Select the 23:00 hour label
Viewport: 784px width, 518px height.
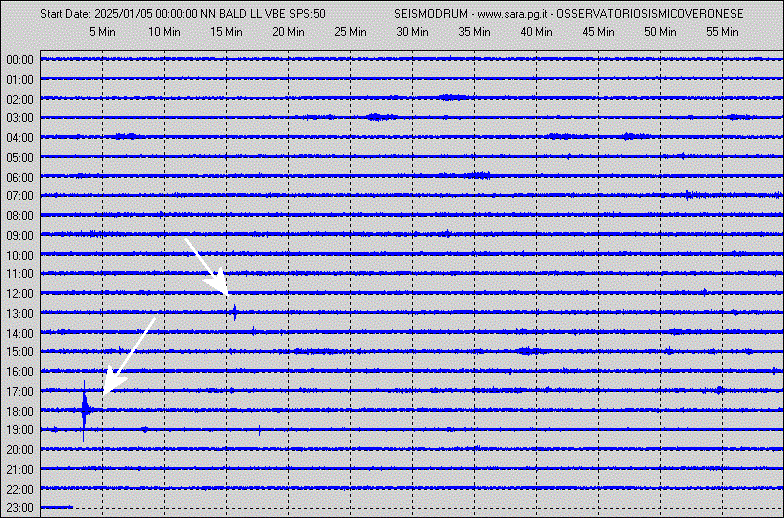pyautogui.click(x=20, y=508)
